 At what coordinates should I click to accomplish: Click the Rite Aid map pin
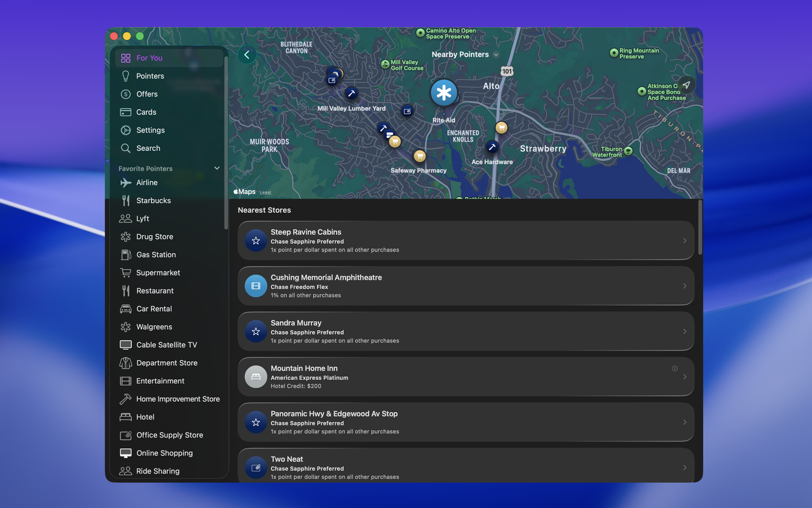[x=444, y=93]
